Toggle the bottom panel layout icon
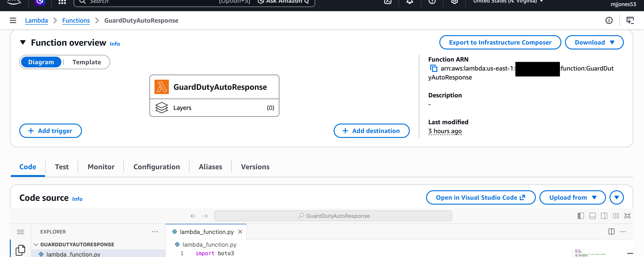The height and width of the screenshot is (257, 644). coord(592,216)
